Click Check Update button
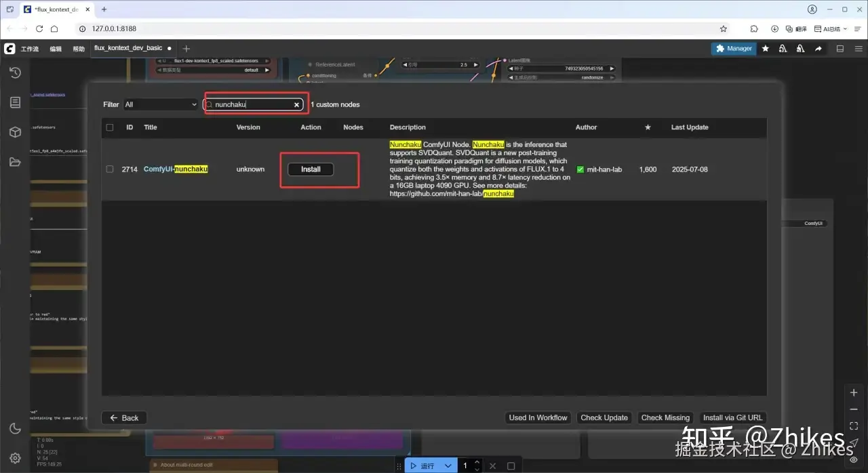Image resolution: width=868 pixels, height=473 pixels. pos(604,418)
